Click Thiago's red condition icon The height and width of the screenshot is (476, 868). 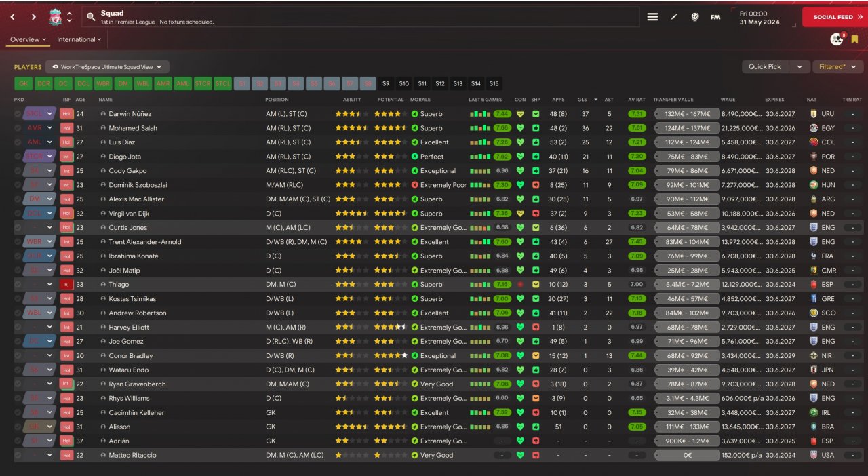520,285
